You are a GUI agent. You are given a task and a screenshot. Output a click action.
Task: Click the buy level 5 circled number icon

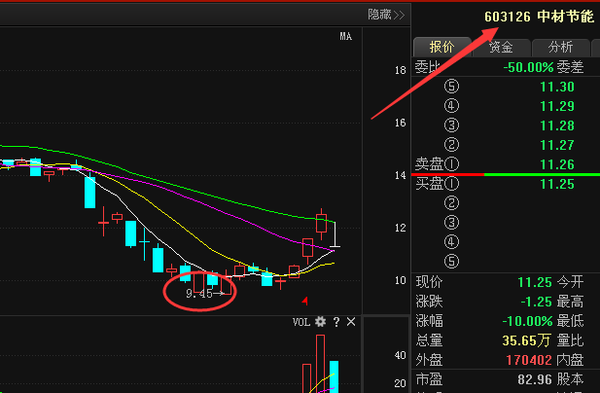452,262
